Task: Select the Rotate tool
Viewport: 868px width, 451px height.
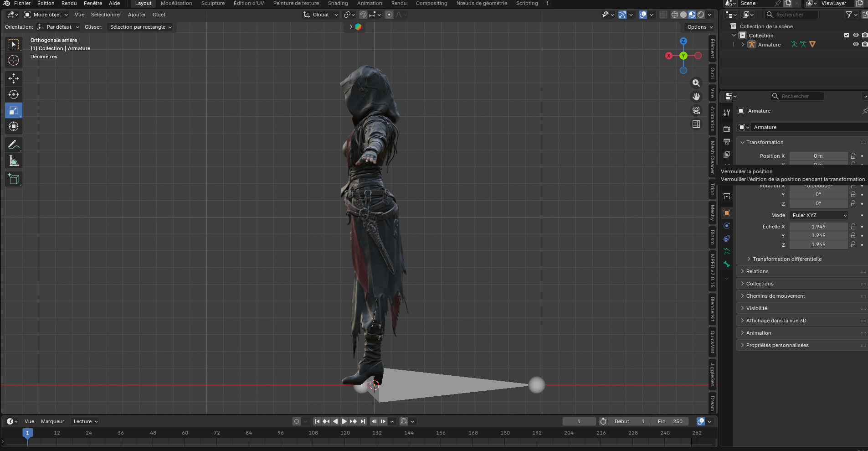Action: (x=14, y=94)
